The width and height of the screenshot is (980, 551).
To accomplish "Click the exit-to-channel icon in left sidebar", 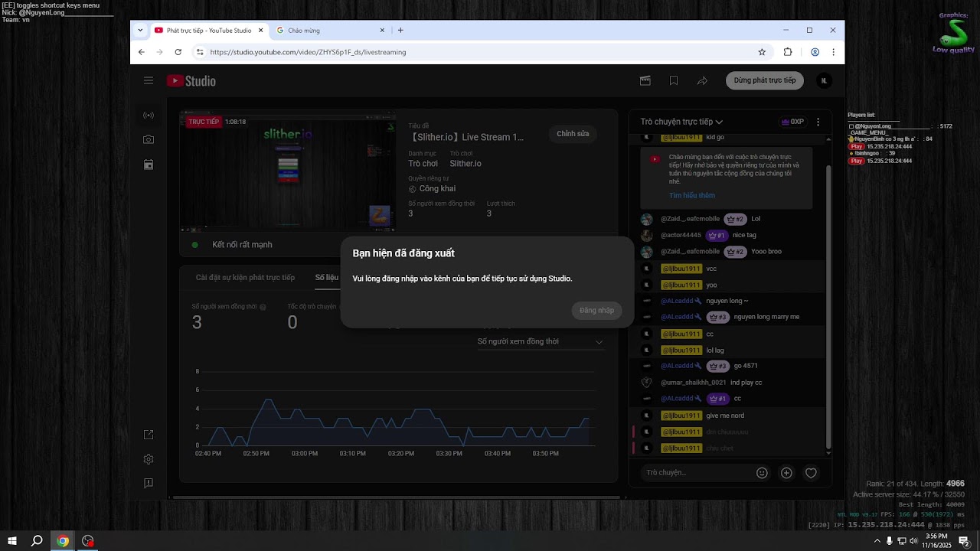I will (149, 435).
